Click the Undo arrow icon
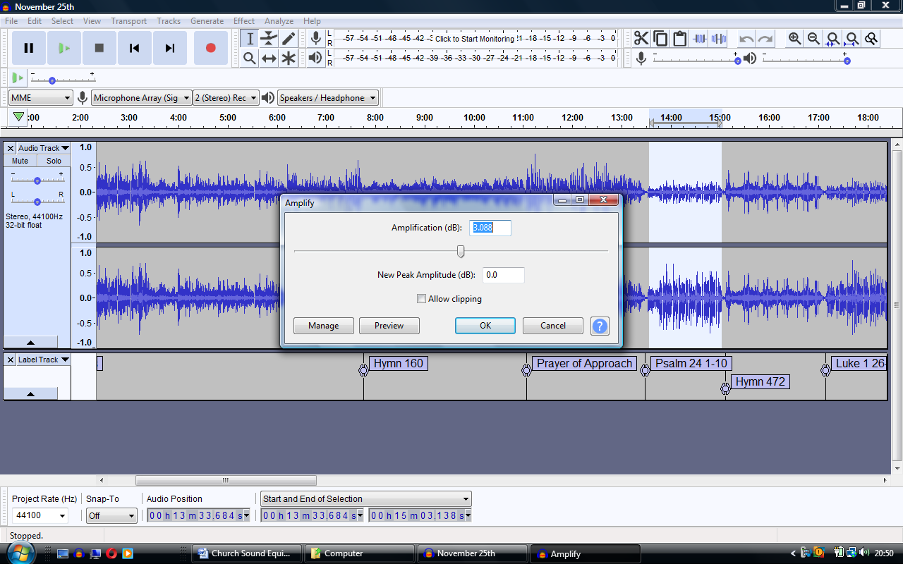The height and width of the screenshot is (564, 904). click(x=746, y=39)
